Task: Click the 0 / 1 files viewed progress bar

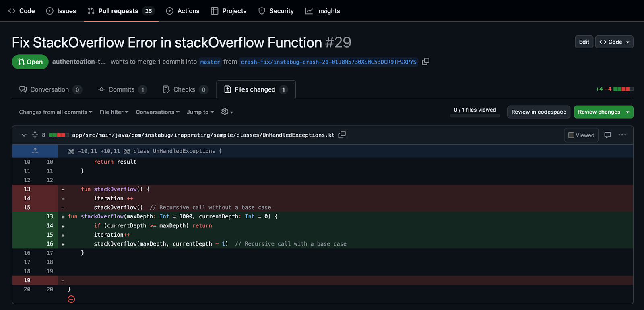Action: pos(475,116)
